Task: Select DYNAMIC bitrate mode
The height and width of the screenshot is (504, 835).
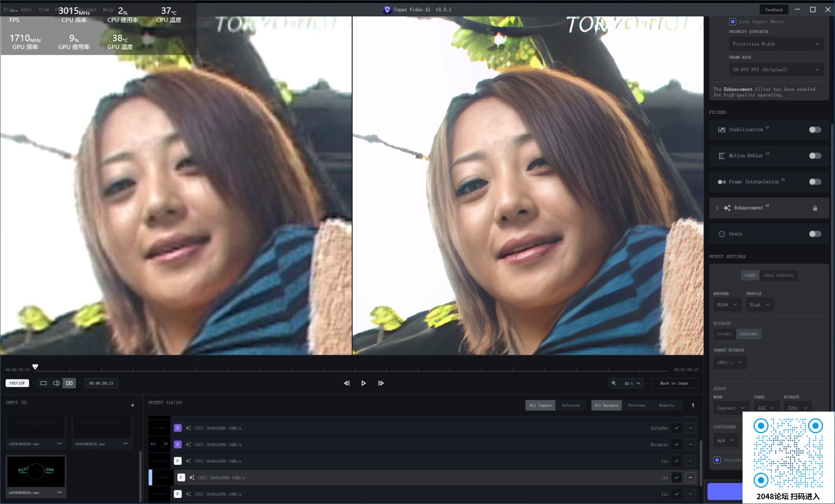Action: pyautogui.click(x=725, y=334)
